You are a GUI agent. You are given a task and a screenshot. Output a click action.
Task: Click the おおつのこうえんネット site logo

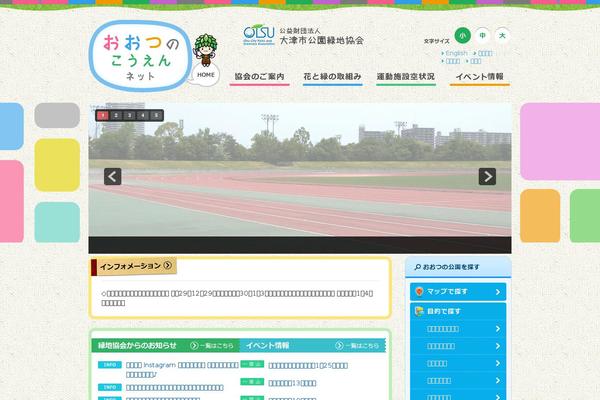point(140,56)
